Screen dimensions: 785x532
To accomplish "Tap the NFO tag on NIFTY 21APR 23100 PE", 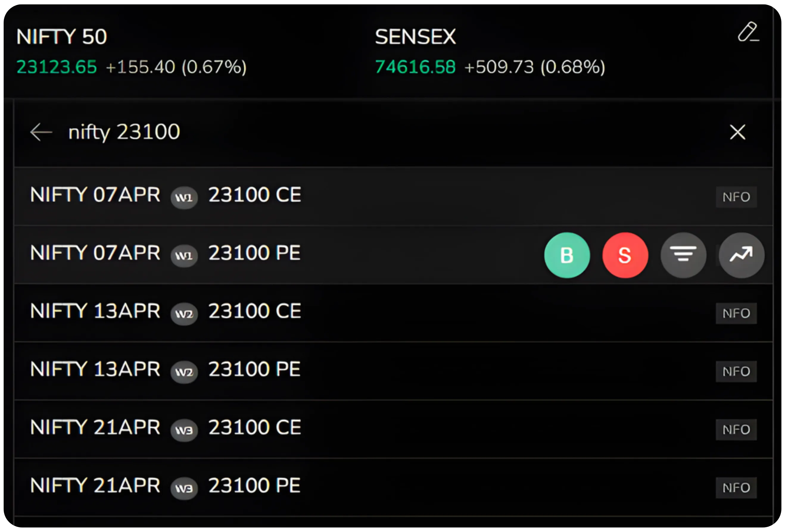I will [x=736, y=487].
